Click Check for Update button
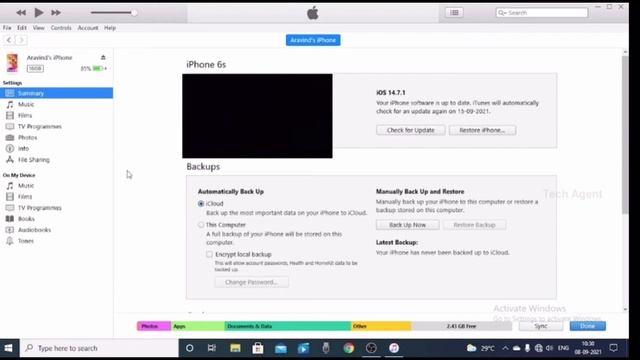The image size is (640, 360). (x=411, y=130)
